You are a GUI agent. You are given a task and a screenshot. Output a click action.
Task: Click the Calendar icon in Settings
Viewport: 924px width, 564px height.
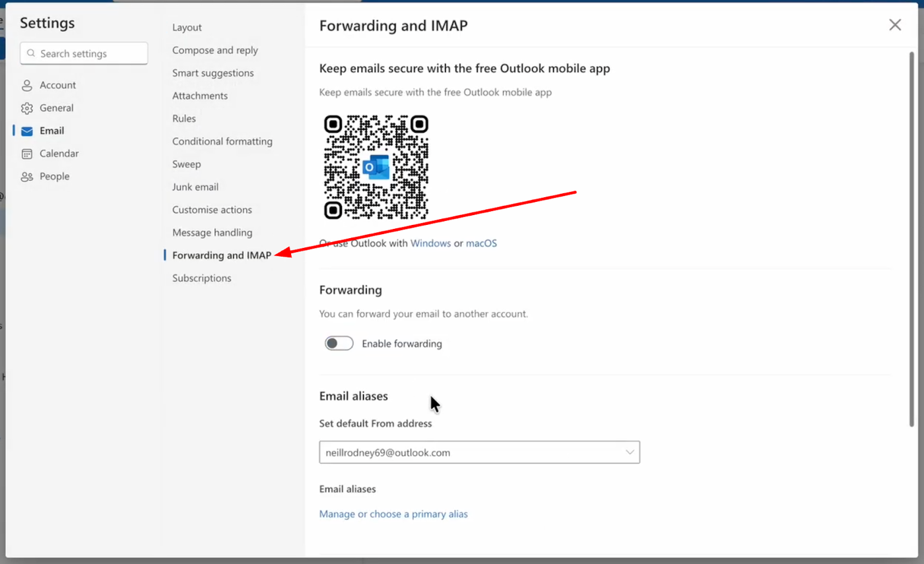click(x=27, y=154)
